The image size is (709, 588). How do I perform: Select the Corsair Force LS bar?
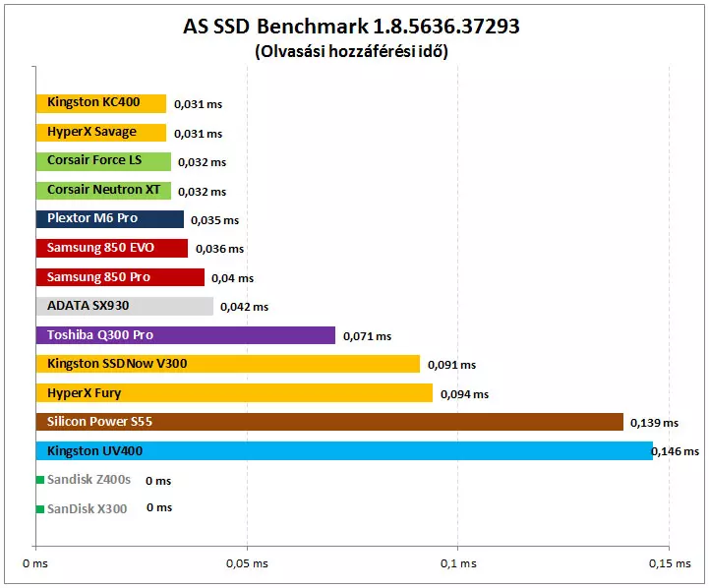(x=103, y=161)
